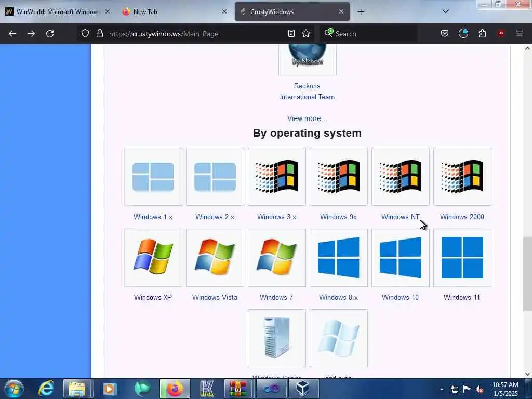Close the WinWorld tab

pyautogui.click(x=107, y=11)
